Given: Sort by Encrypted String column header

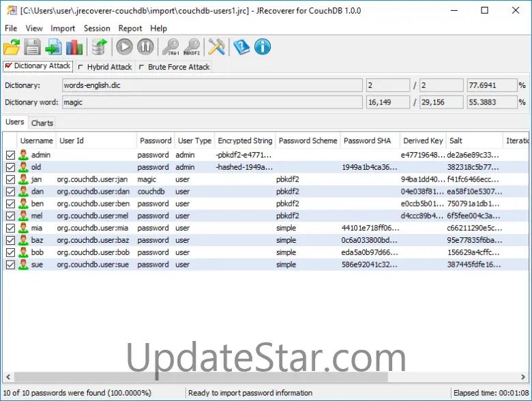Looking at the screenshot, I should pyautogui.click(x=245, y=140).
